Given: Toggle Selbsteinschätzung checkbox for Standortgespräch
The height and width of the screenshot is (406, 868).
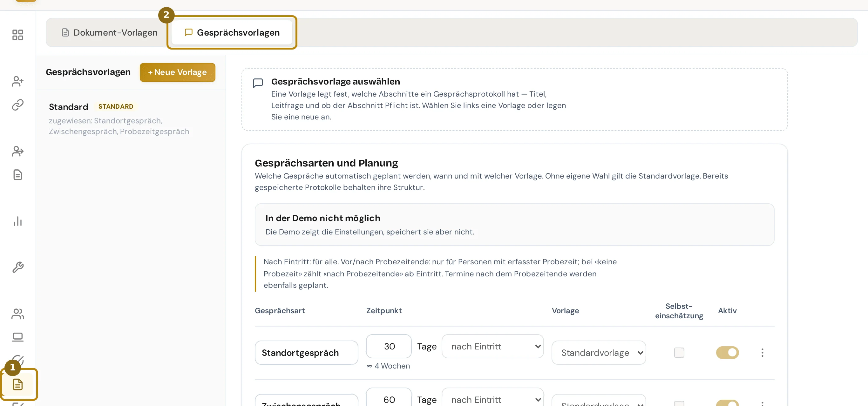Looking at the screenshot, I should click(x=679, y=353).
